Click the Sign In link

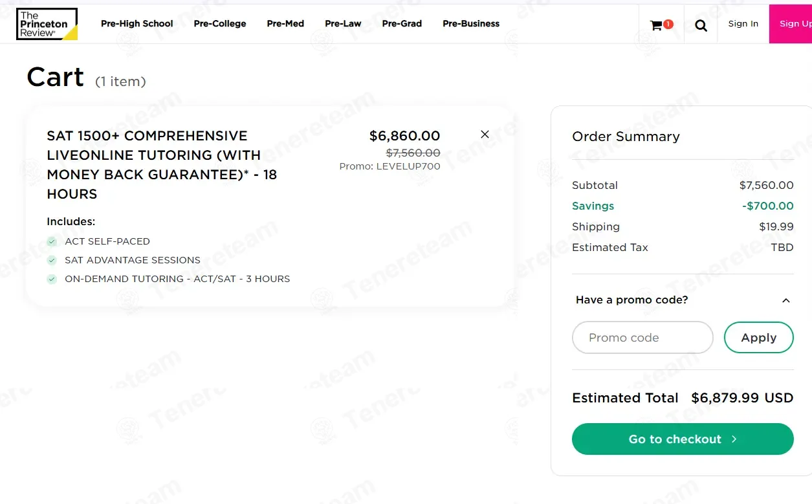tap(743, 24)
